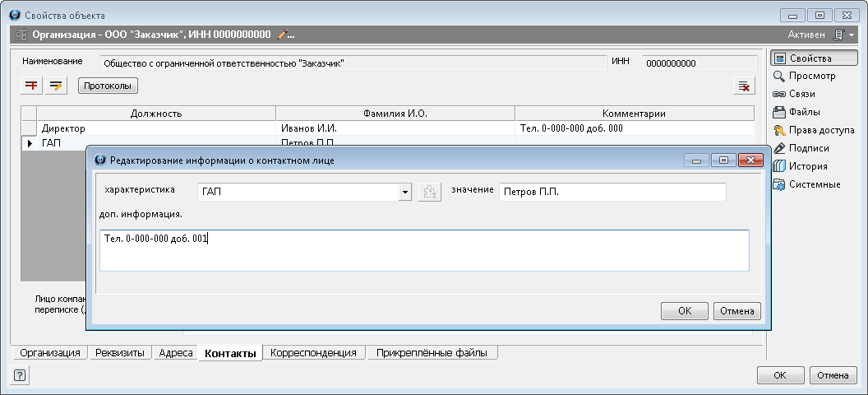
Task: Switch to the Реквизиты tab
Action: 120,353
